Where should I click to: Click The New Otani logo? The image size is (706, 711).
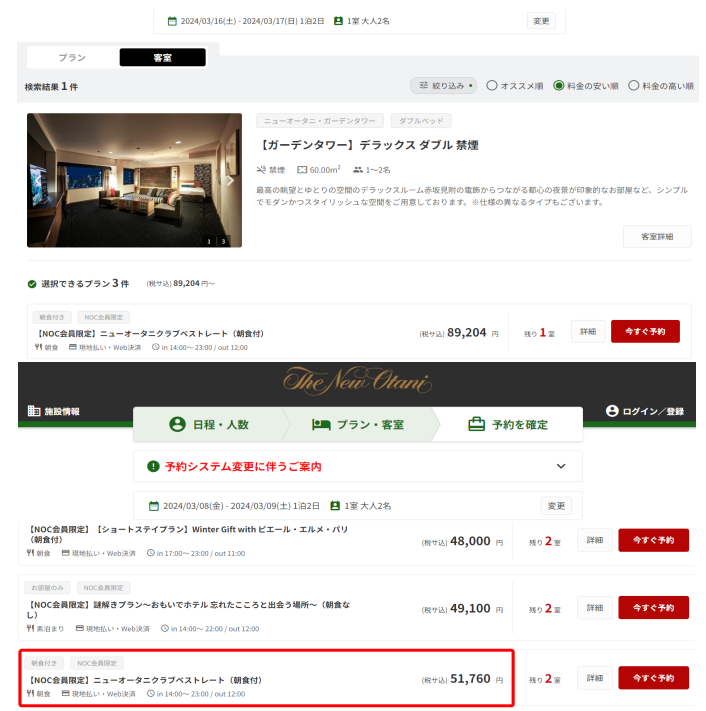(x=357, y=381)
